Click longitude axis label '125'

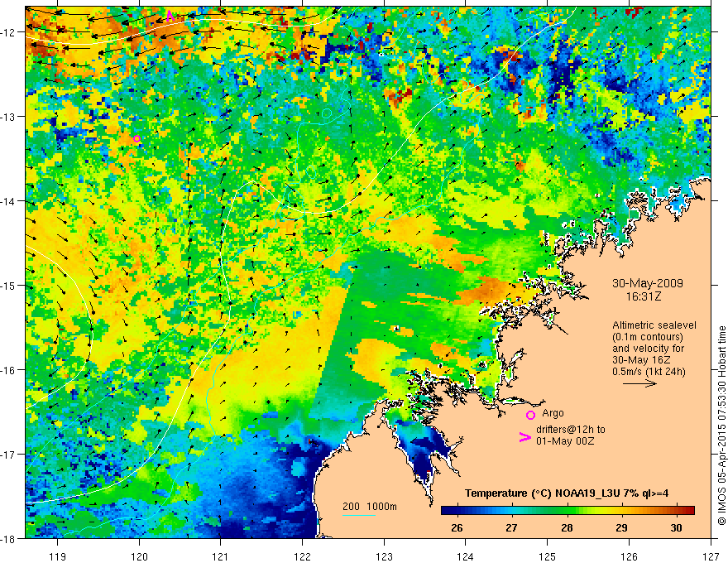click(x=548, y=556)
